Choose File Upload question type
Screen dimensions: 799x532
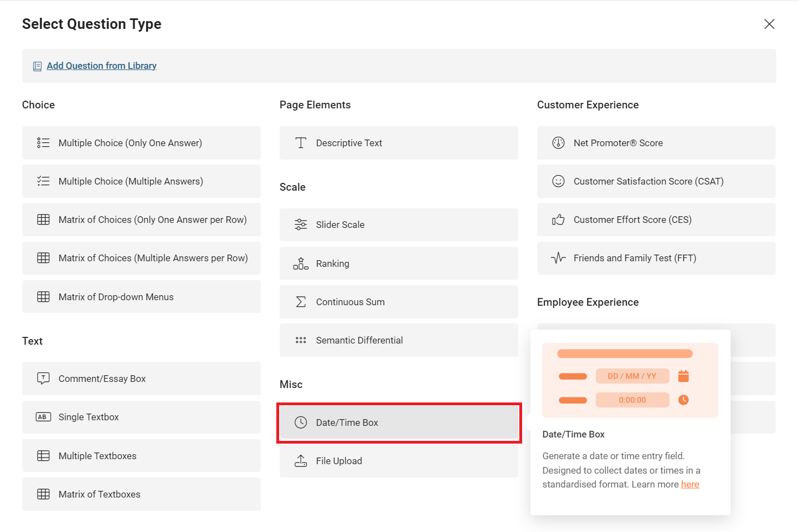[x=399, y=461]
